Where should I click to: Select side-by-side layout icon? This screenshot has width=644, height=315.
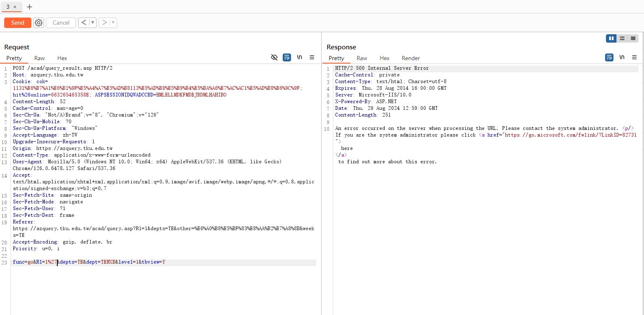[x=611, y=38]
